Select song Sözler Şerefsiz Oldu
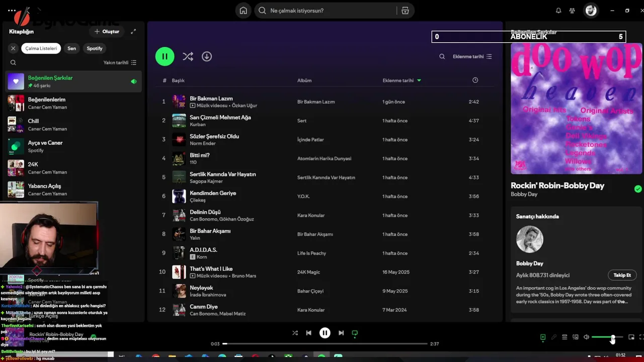 pyautogui.click(x=325, y=139)
